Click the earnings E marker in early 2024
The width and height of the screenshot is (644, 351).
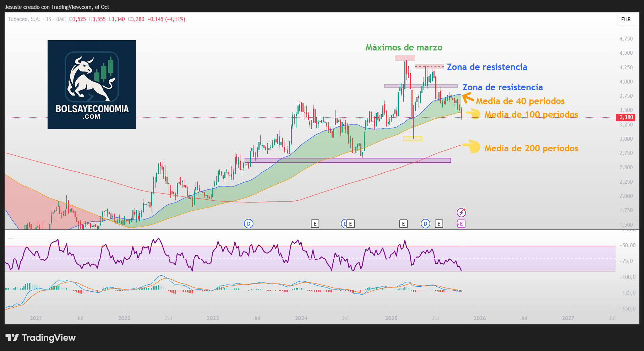(x=315, y=224)
